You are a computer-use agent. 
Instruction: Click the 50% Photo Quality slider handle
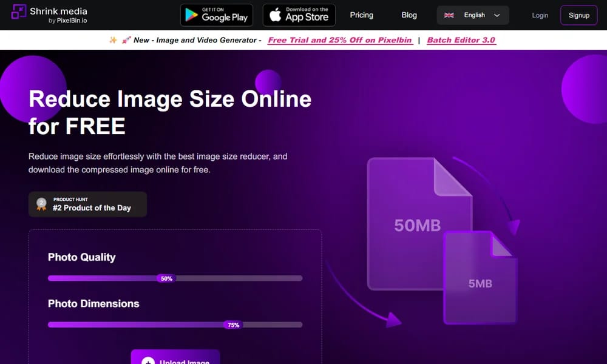[x=166, y=278]
